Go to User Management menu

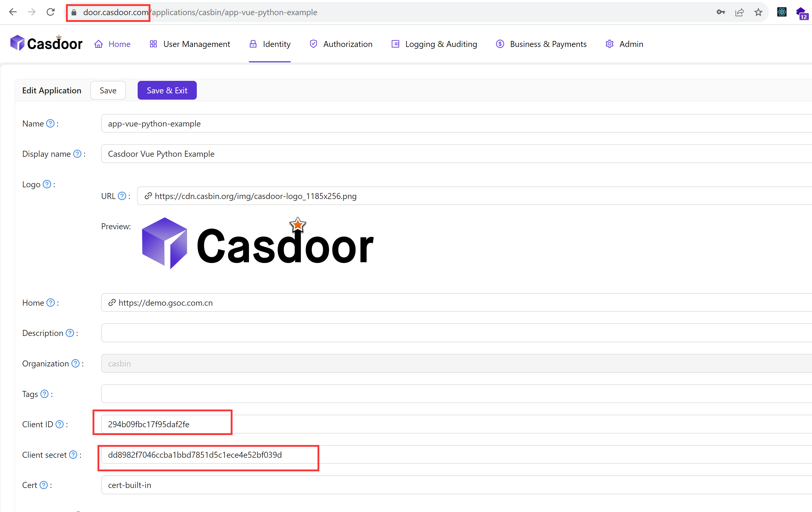(x=190, y=44)
